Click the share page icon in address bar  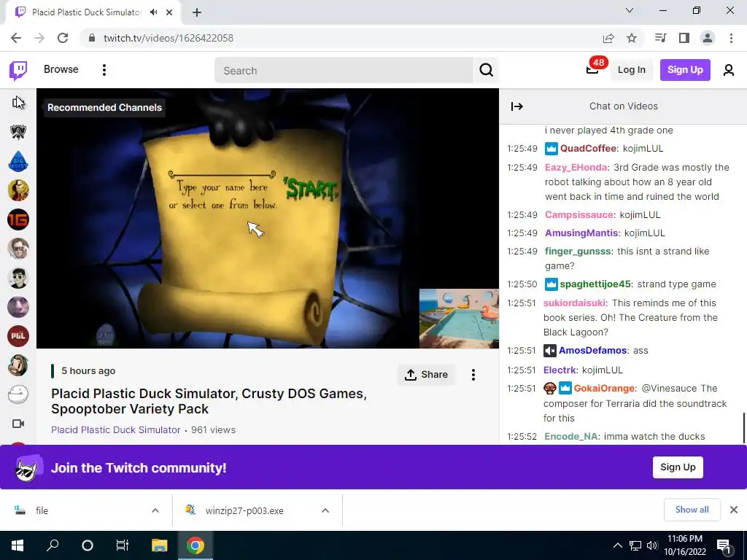pyautogui.click(x=608, y=38)
